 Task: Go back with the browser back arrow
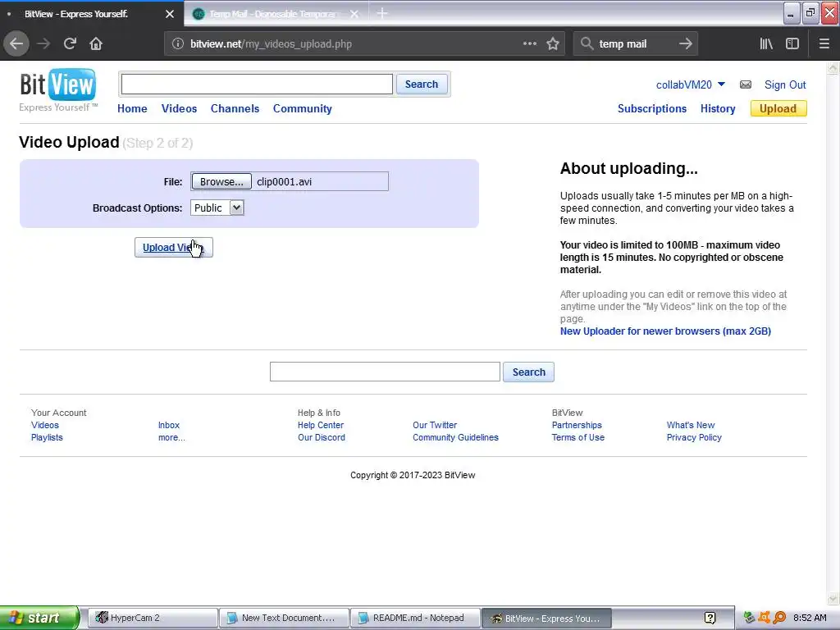(16, 44)
